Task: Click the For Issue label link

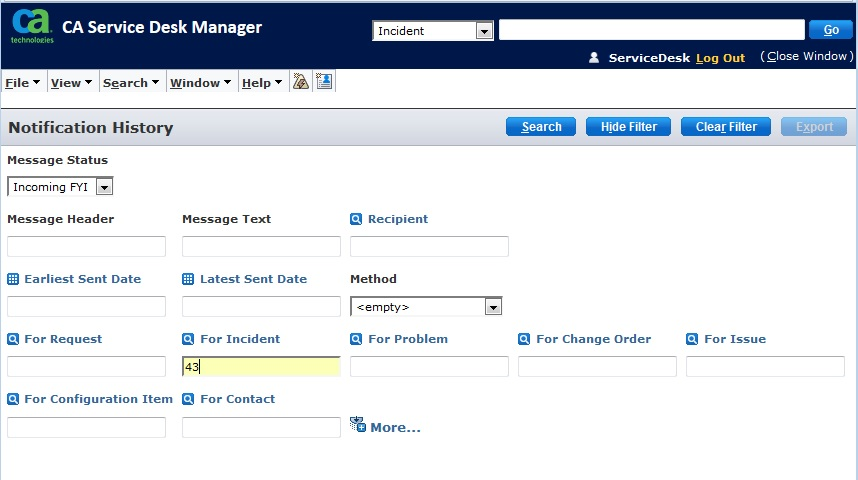Action: [x=735, y=339]
